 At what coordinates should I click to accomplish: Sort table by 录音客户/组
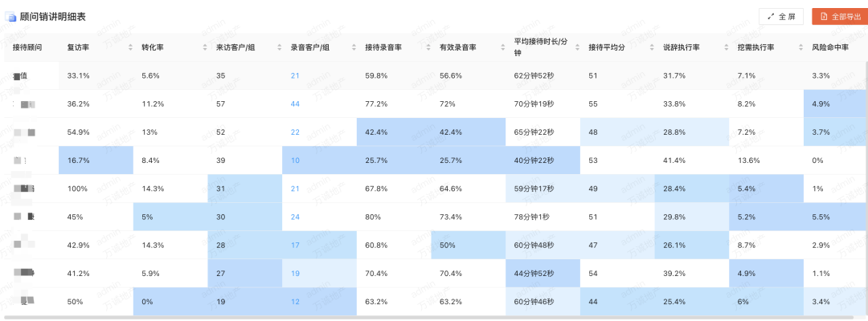pyautogui.click(x=354, y=47)
